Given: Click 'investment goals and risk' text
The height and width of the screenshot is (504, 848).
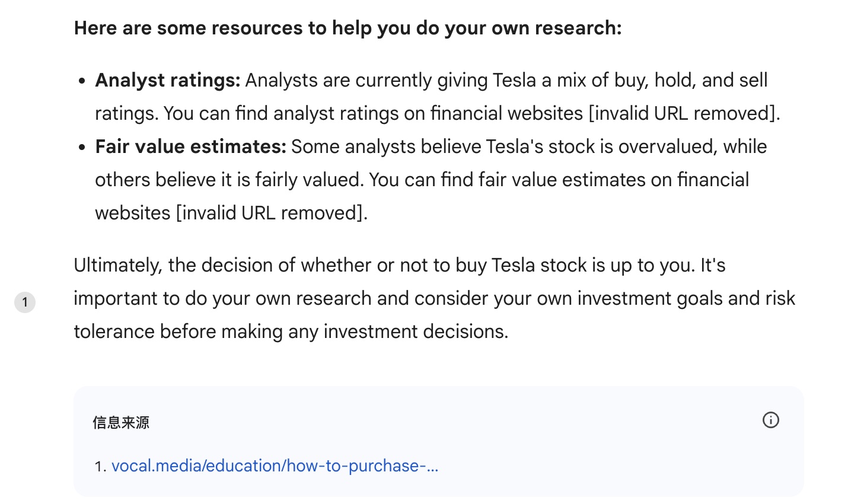Looking at the screenshot, I should click(x=686, y=298).
